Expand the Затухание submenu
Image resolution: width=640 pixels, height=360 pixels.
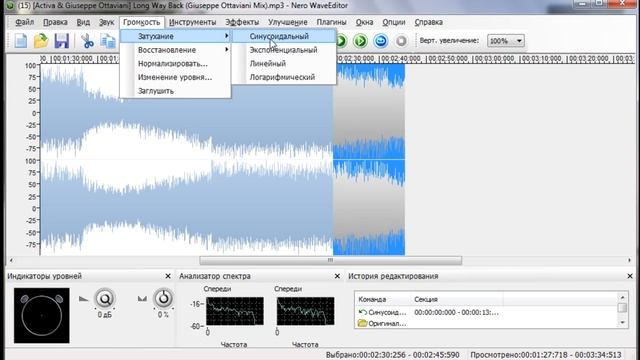176,36
